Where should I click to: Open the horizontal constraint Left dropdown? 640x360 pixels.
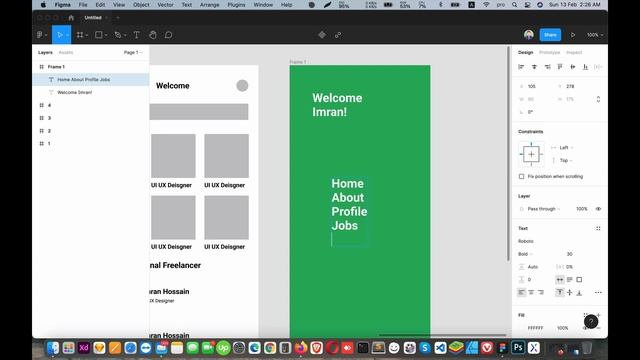[x=566, y=148]
